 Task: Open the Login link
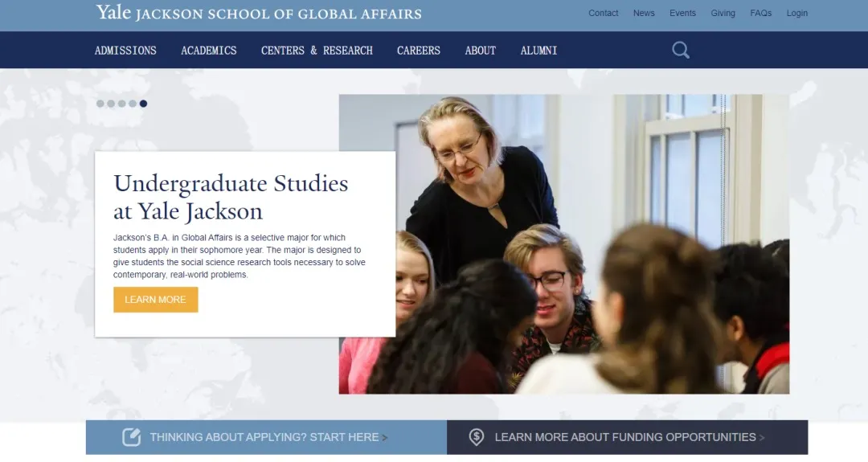[796, 13]
